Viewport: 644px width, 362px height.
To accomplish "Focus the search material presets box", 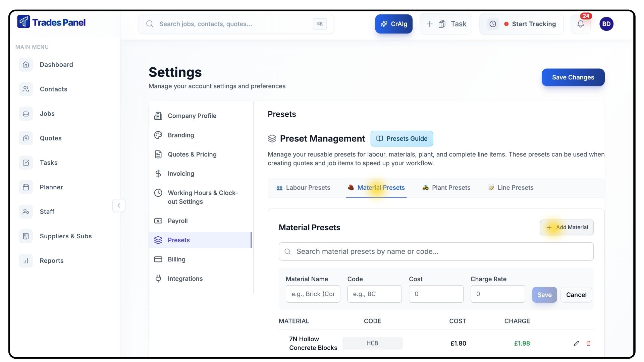I will [436, 251].
